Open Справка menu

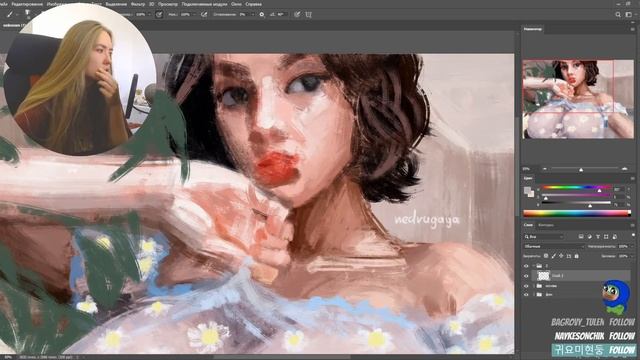(x=253, y=4)
